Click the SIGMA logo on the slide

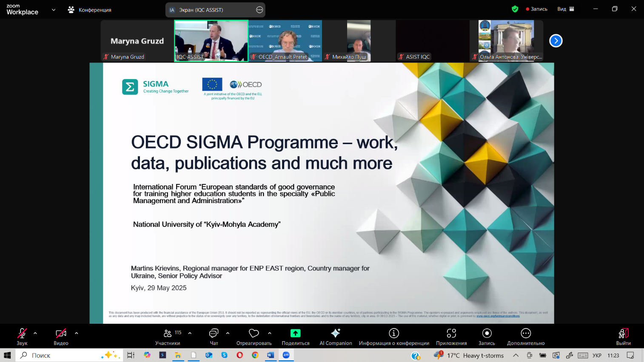tap(155, 87)
